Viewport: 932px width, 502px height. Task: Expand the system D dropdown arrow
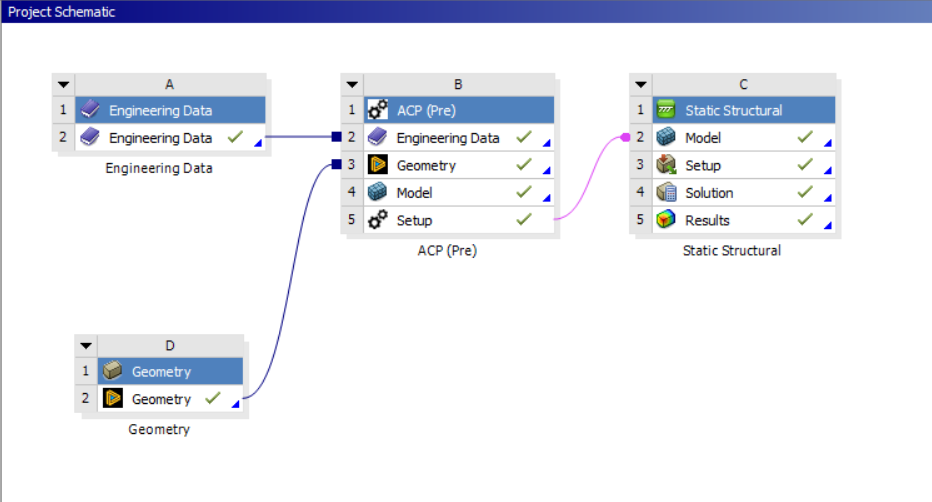pos(86,346)
